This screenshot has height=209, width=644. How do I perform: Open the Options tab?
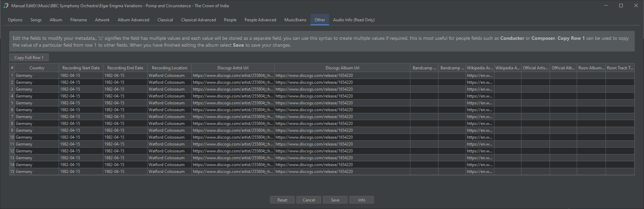pos(15,20)
